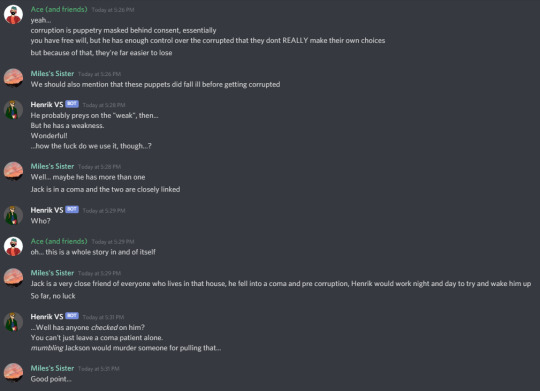Viewport: 540px width, 391px height.
Task: Open Ace's avatar beside 'oh... this is a whole story'
Action: (13, 246)
